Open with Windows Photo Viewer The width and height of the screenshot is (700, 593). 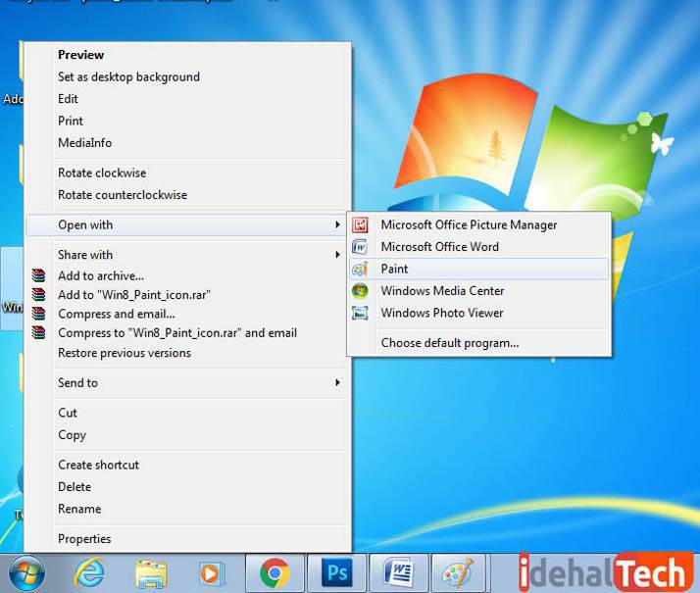pyautogui.click(x=479, y=313)
